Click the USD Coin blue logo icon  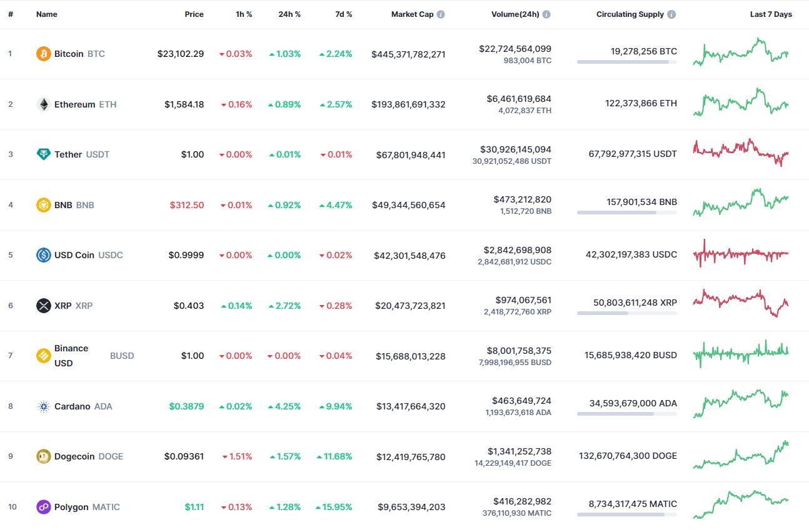[43, 255]
